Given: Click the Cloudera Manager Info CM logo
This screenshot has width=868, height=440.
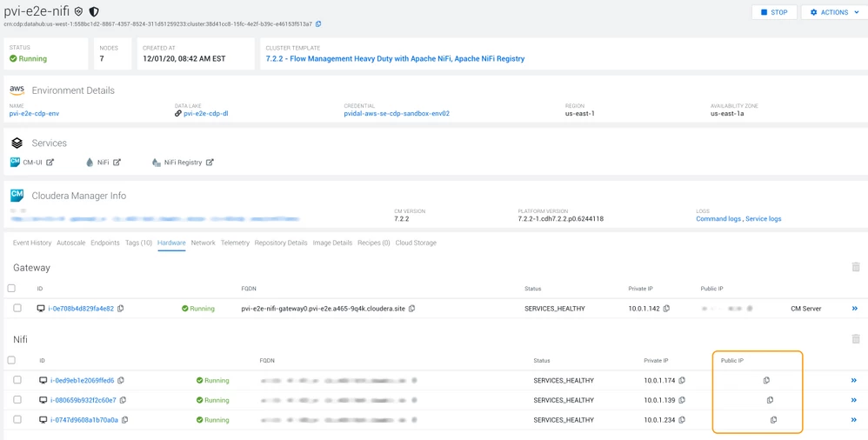Looking at the screenshot, I should coord(17,196).
